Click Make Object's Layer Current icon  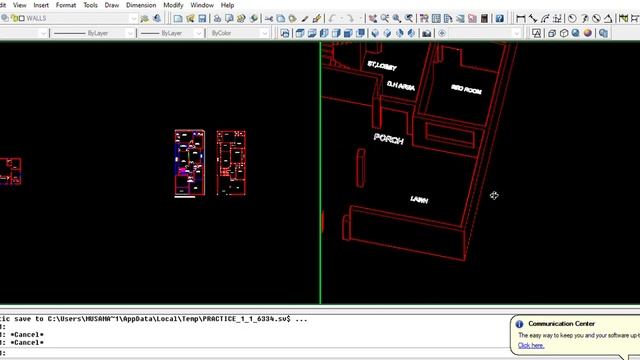click(x=144, y=18)
